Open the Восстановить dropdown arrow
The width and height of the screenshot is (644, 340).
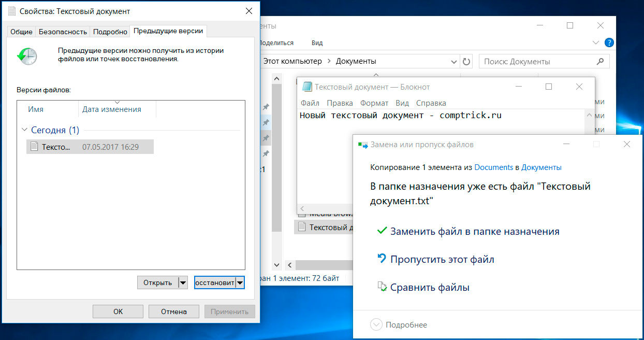pyautogui.click(x=240, y=282)
